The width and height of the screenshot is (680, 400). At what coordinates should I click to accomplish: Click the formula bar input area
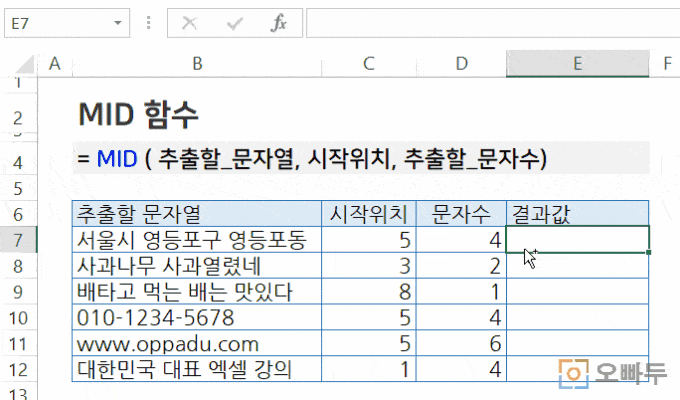[x=493, y=23]
